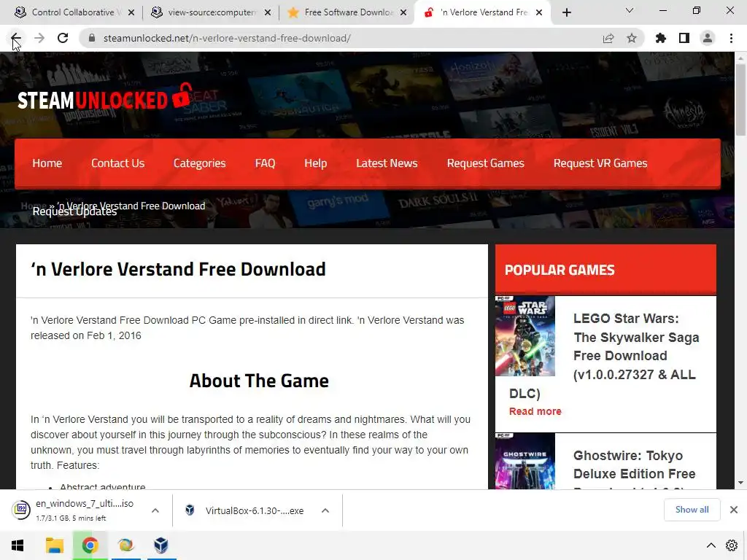The width and height of the screenshot is (747, 560).
Task: Switch to the view-source:computer tab
Action: pyautogui.click(x=211, y=12)
